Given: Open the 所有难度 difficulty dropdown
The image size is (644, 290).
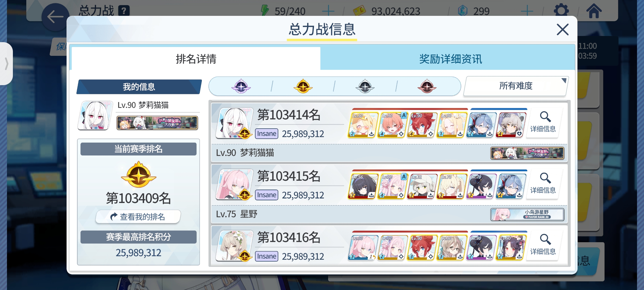Looking at the screenshot, I should tap(516, 86).
